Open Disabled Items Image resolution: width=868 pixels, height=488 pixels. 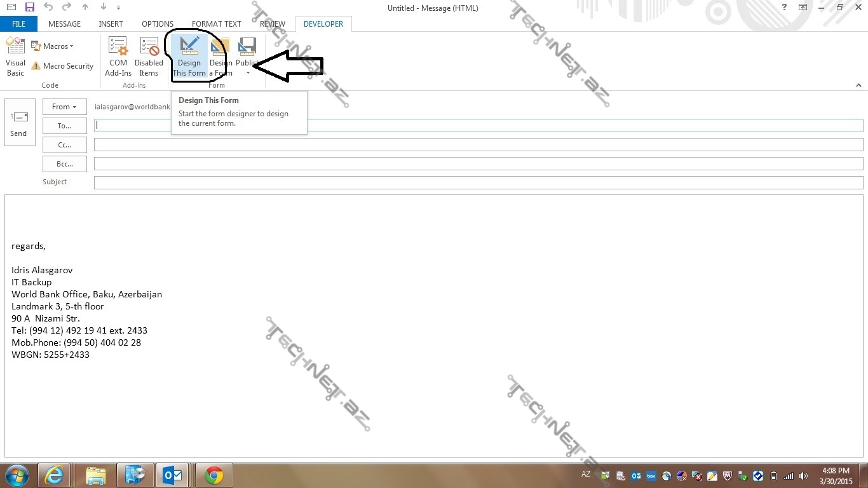(x=149, y=57)
